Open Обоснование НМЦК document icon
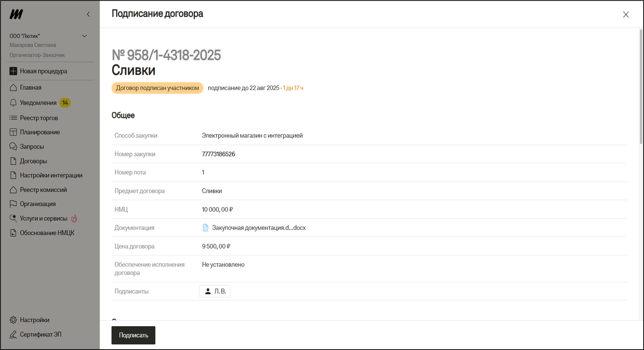 tap(13, 233)
